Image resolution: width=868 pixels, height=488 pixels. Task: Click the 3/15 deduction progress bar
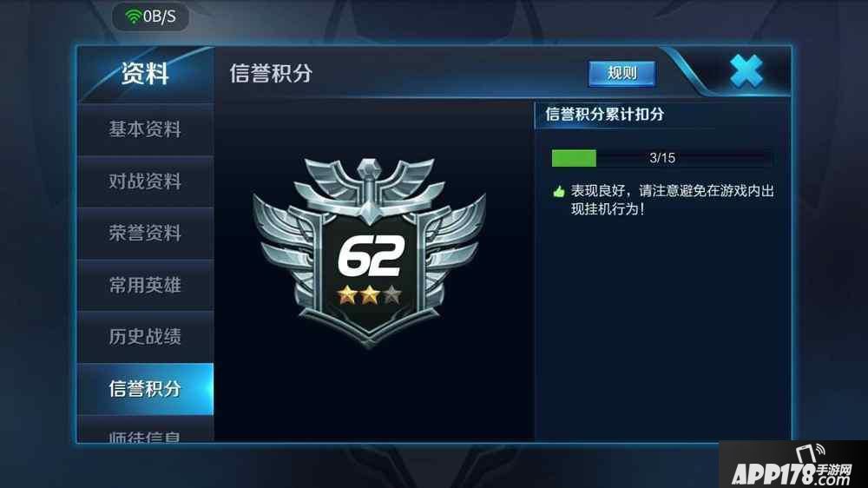[661, 158]
